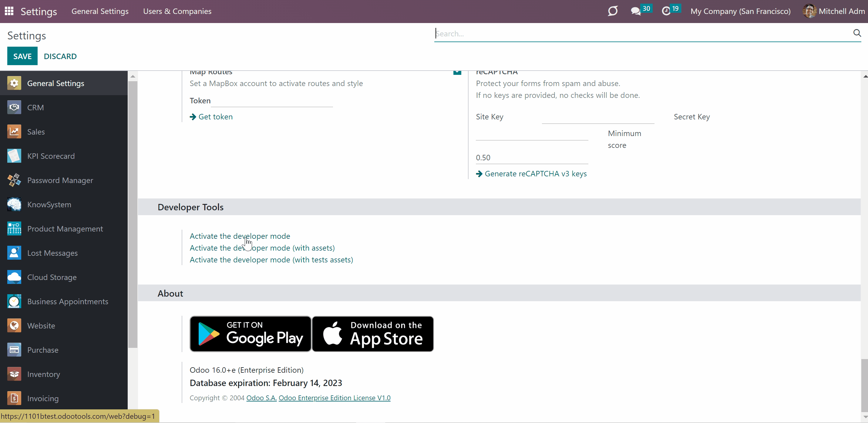
Task: Open the General Settings top menu
Action: 100,11
